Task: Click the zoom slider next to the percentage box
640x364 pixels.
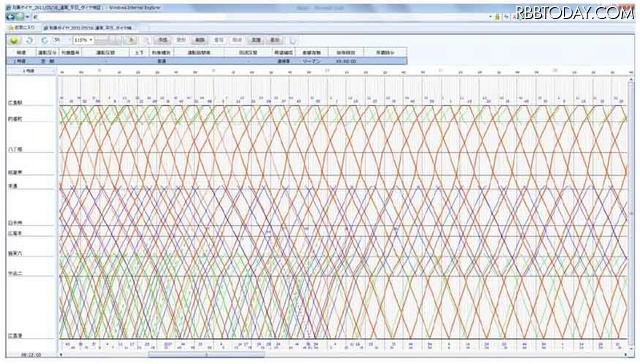Action: coord(108,40)
